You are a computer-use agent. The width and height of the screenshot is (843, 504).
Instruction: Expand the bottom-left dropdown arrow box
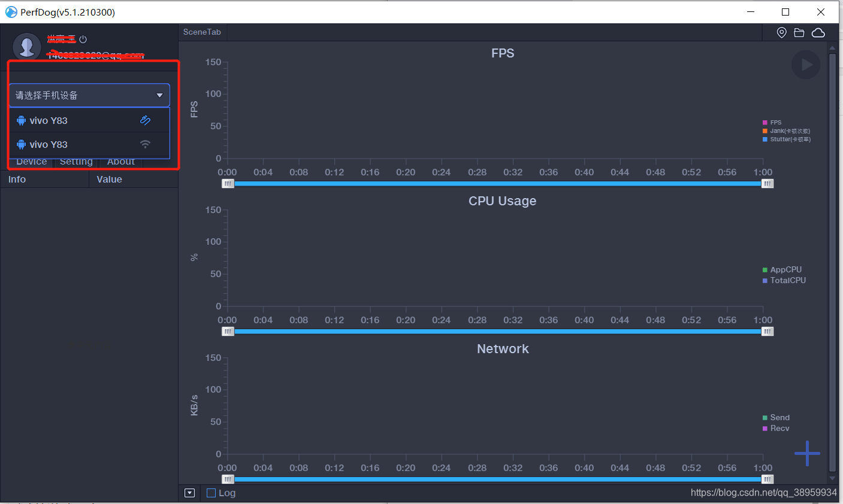pyautogui.click(x=190, y=493)
